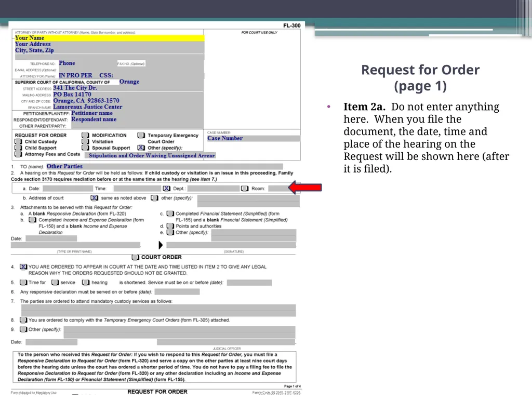This screenshot has height=399, width=532.
Task: Click item 7 mandatory custody services field
Action: tap(158, 311)
